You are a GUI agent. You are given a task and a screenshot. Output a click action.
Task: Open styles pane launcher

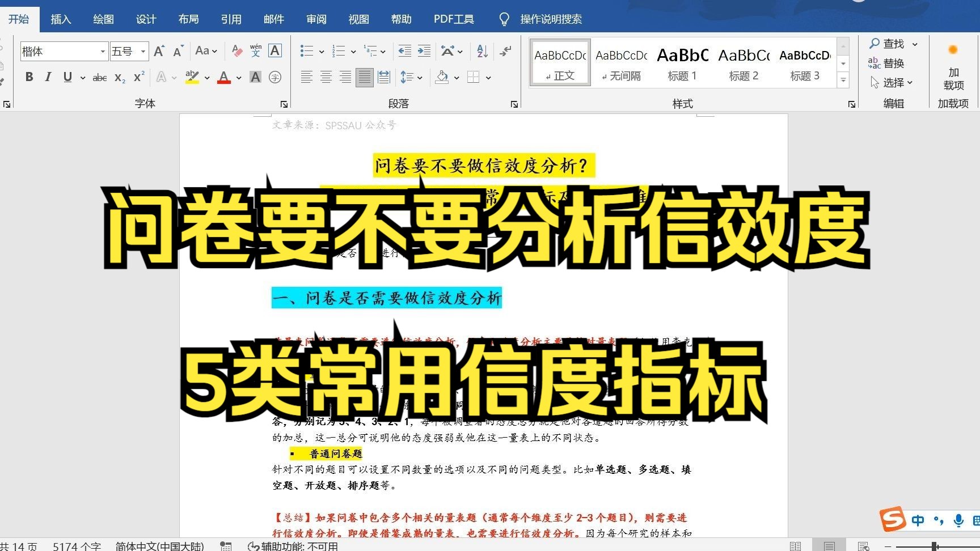click(x=851, y=104)
